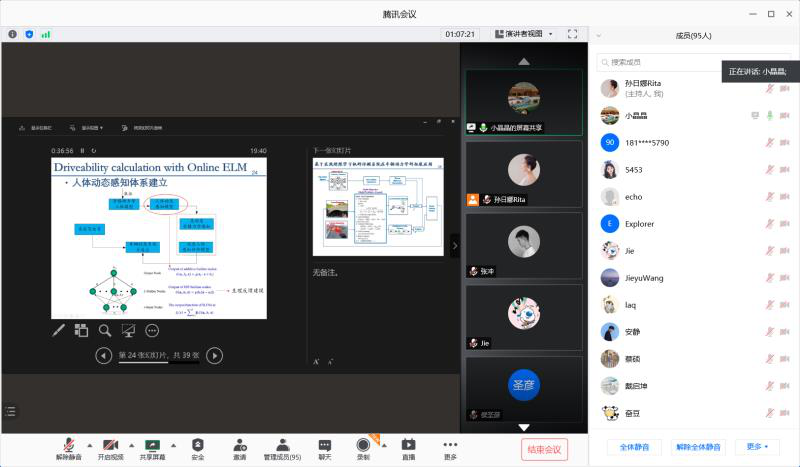Viewport: 800px width, 467px height.
Task: Expand the 更多 dropdown in members panel
Action: click(757, 446)
